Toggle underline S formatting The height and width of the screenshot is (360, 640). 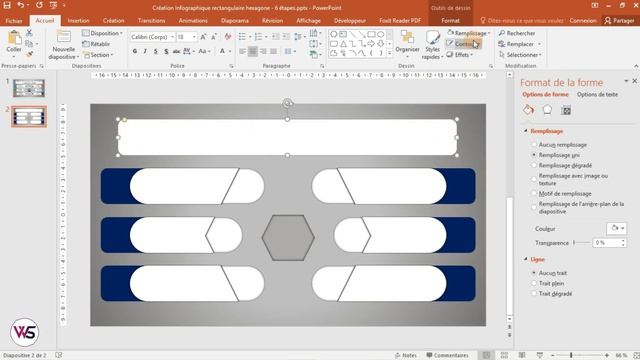pos(156,51)
